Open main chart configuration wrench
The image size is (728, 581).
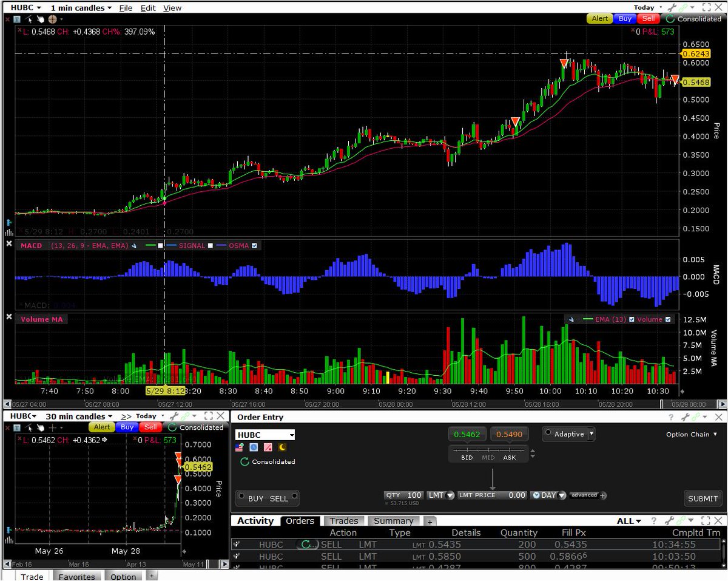[672, 8]
